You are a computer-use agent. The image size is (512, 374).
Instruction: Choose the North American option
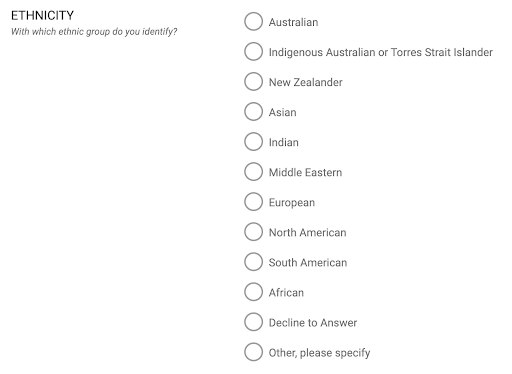point(253,232)
